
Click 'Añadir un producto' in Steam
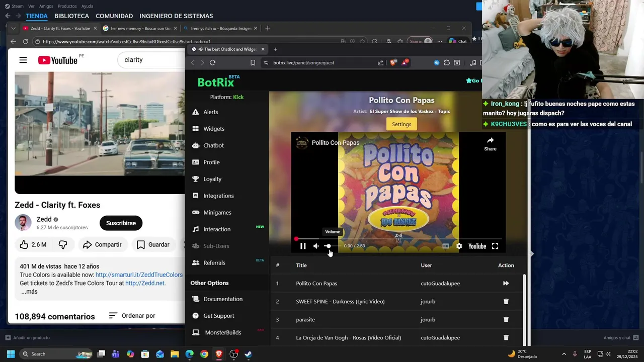pos(28,338)
